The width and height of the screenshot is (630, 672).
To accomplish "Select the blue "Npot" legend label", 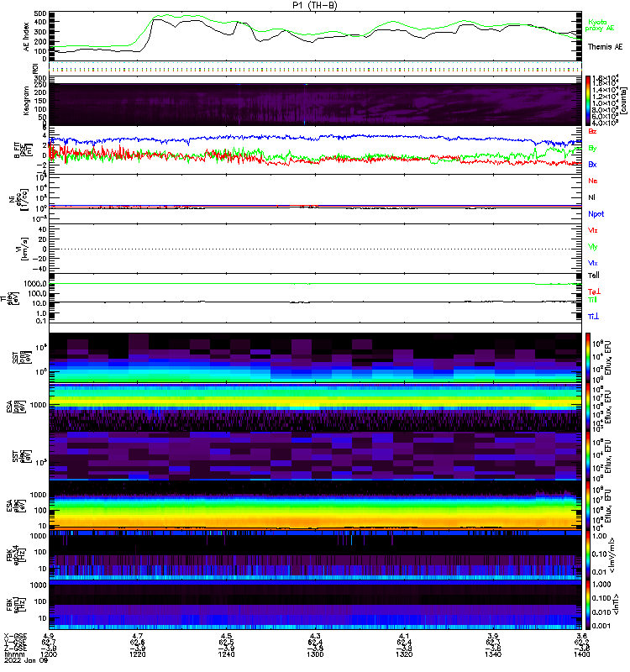I will click(x=596, y=214).
